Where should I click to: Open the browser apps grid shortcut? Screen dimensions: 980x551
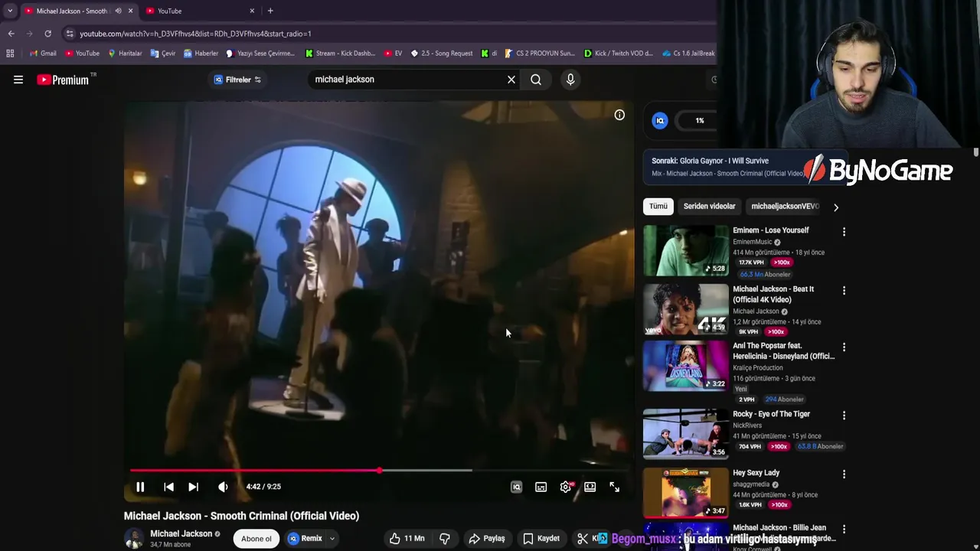[x=10, y=54]
